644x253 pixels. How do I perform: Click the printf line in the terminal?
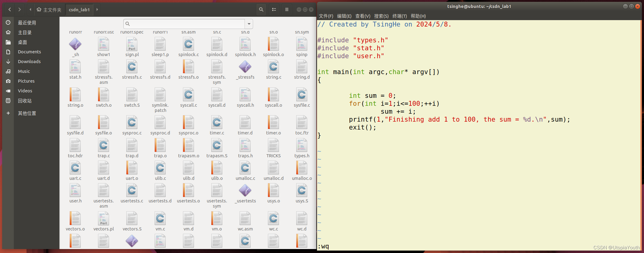459,119
